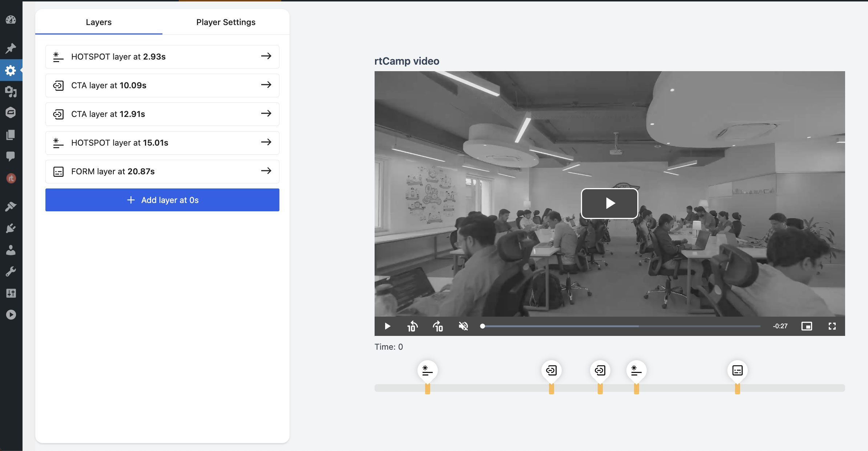Open Plugins in WordPress sidebar
The height and width of the screenshot is (451, 868).
pyautogui.click(x=11, y=228)
